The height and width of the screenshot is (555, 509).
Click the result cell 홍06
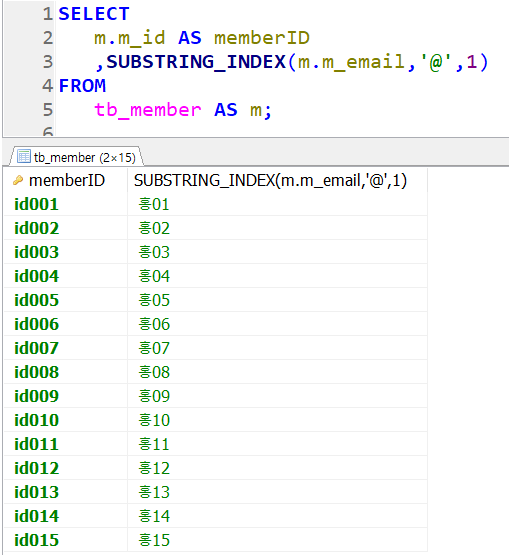278,324
